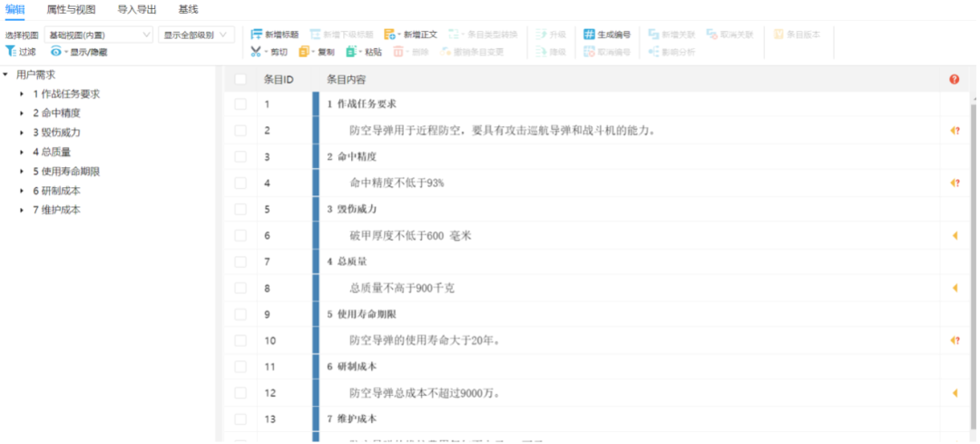Check the box for item ID 2
This screenshot has height=444, width=980.
click(240, 131)
